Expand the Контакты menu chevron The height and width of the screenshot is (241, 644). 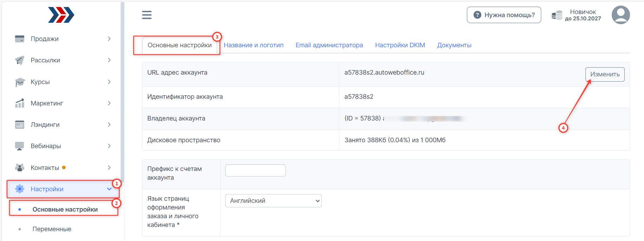pyautogui.click(x=109, y=168)
